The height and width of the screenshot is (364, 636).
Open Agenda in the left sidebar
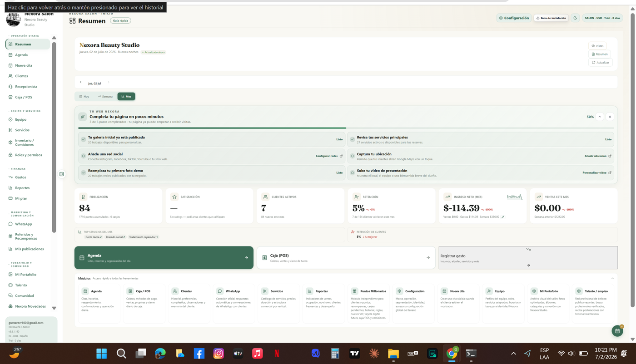coord(21,55)
